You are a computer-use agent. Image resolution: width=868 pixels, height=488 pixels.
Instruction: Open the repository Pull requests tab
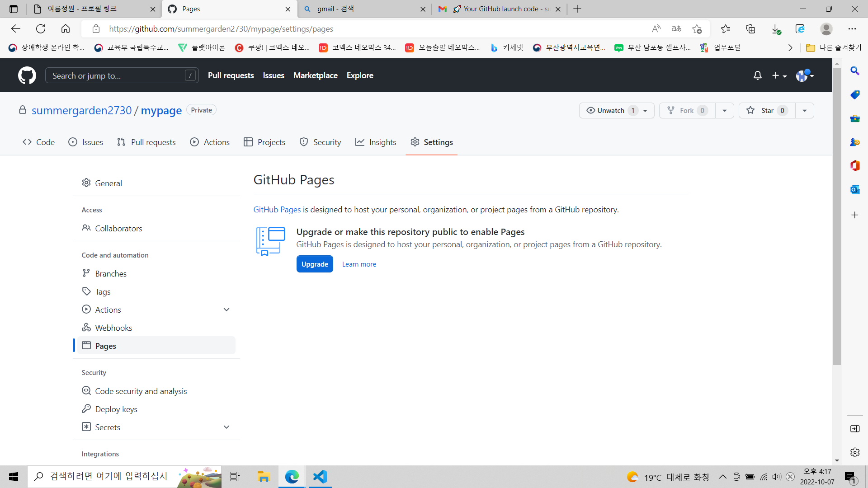click(146, 142)
